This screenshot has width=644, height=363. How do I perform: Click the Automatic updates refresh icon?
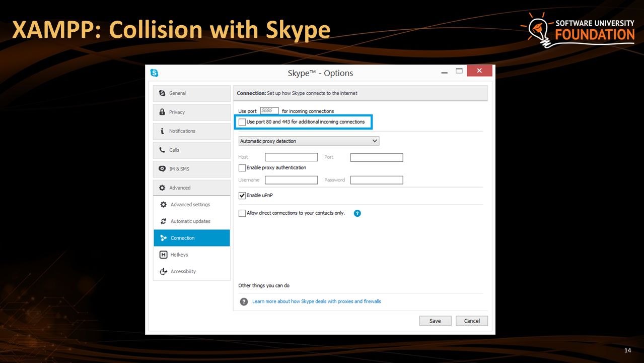[x=164, y=221]
